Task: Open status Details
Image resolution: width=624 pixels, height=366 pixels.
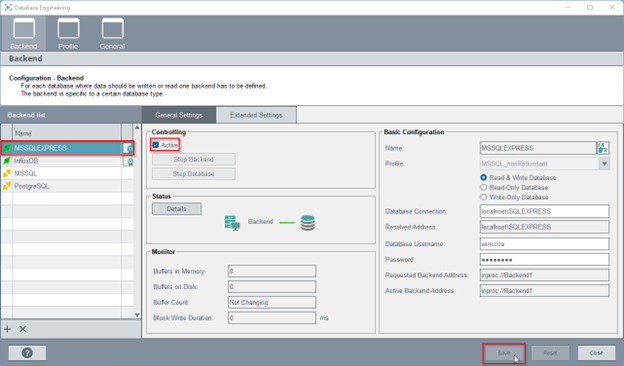Action: [177, 209]
